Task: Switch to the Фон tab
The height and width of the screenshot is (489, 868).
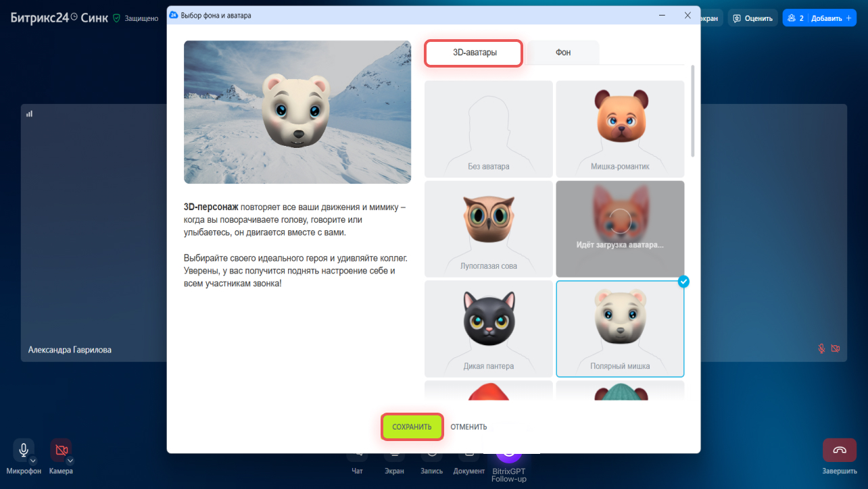Action: coord(562,53)
